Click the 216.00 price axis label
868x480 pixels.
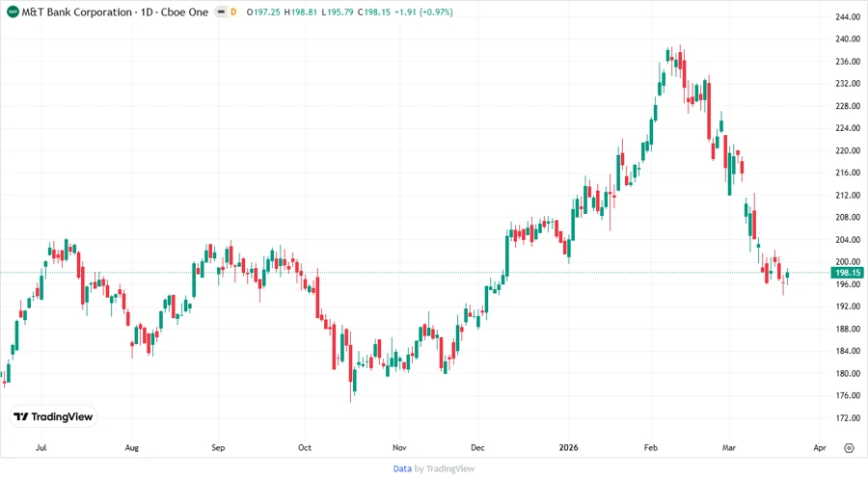(x=848, y=173)
